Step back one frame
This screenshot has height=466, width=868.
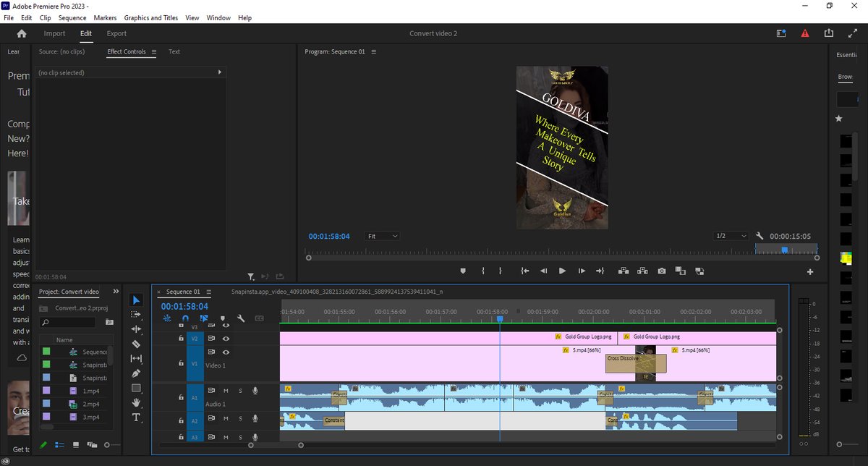pos(544,271)
